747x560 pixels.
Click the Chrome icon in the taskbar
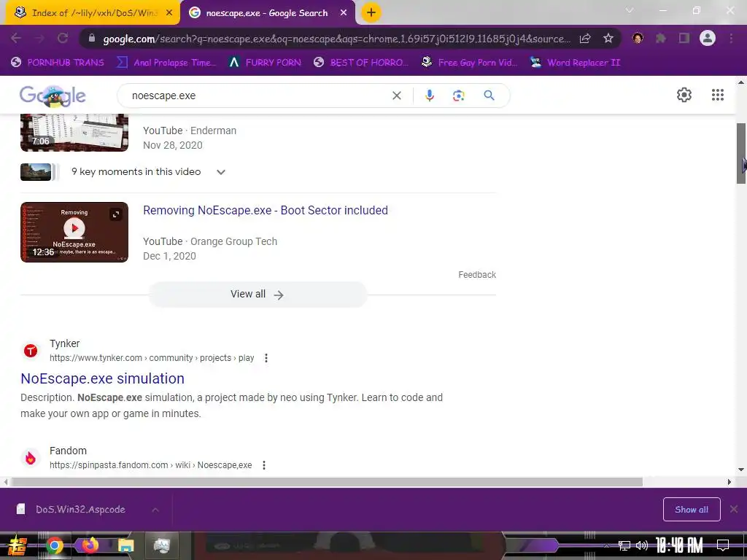[54, 545]
